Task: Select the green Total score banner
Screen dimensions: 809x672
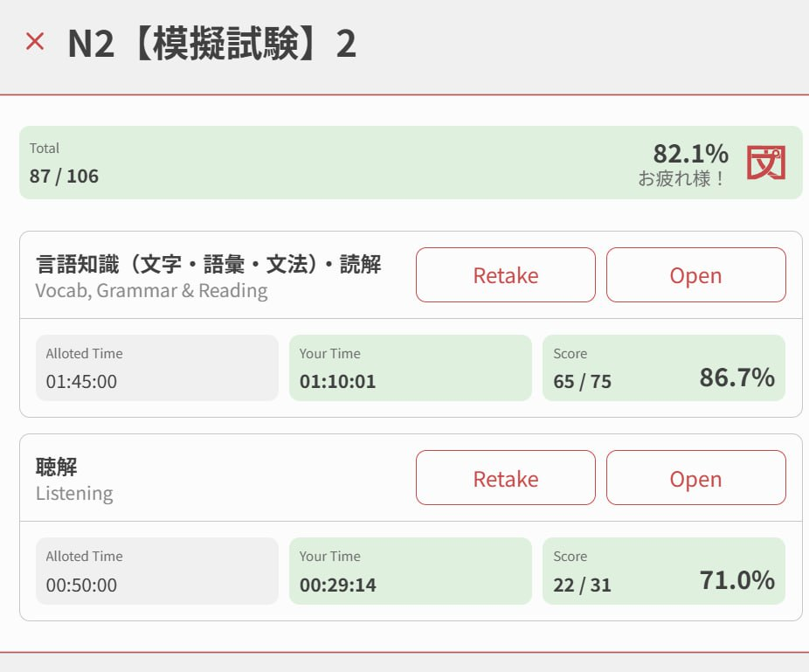Action: coord(411,163)
